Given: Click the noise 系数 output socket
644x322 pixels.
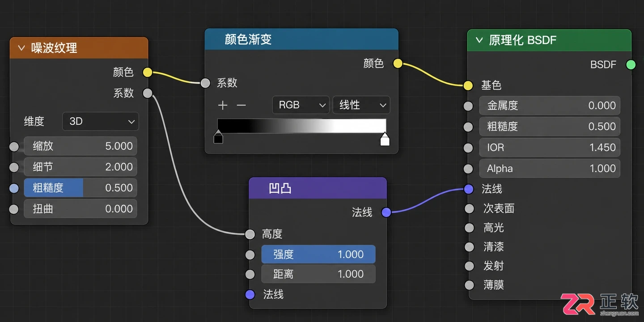Looking at the screenshot, I should tap(148, 93).
